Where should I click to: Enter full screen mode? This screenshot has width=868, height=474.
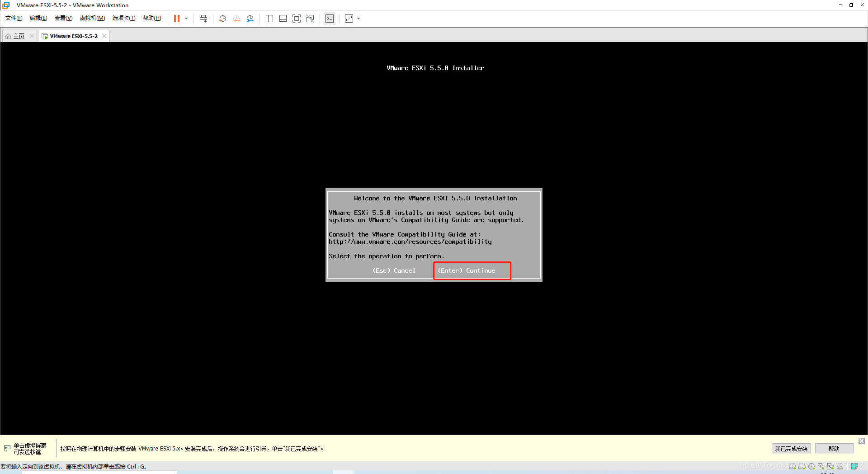297,19
